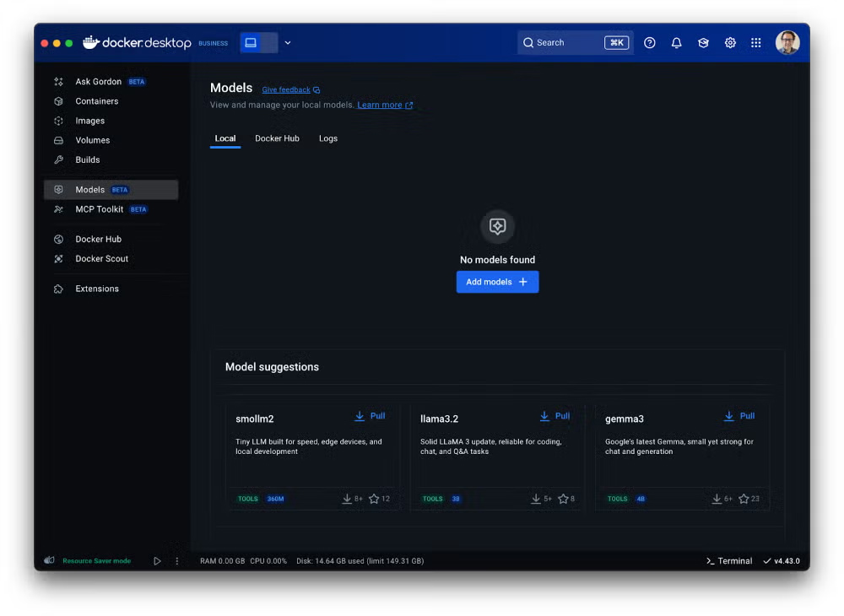Click the gemma3 model name

click(625, 419)
